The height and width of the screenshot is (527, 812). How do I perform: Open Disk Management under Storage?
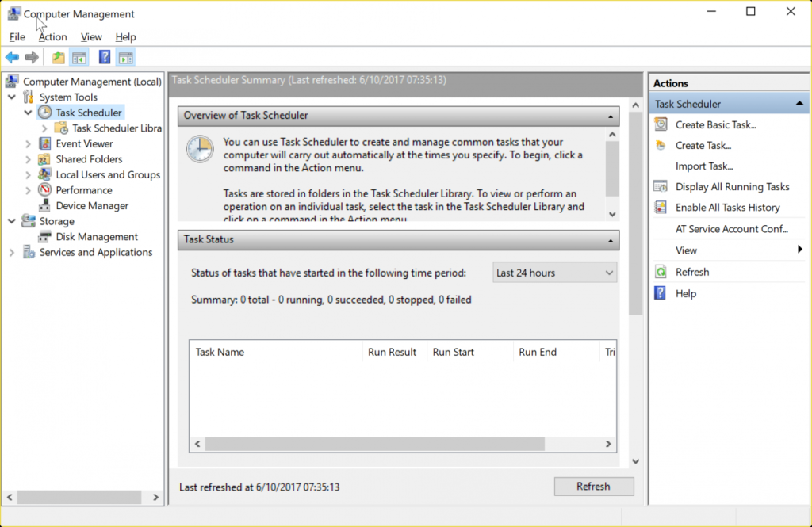tap(97, 236)
